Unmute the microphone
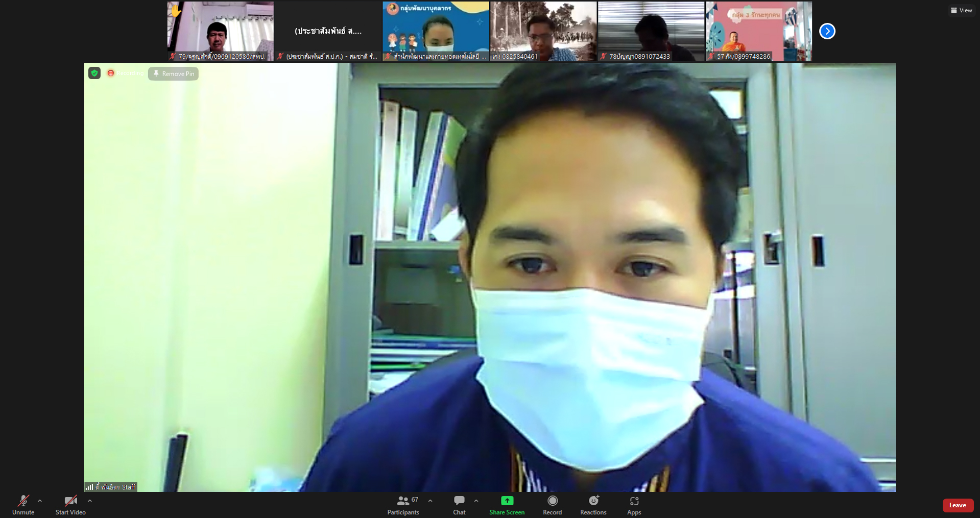 coord(23,505)
